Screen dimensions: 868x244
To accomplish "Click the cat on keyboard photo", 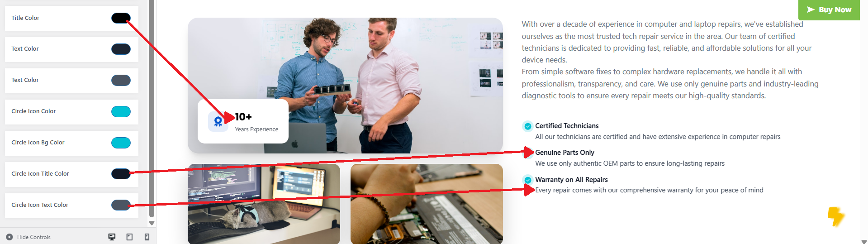I will (x=264, y=204).
